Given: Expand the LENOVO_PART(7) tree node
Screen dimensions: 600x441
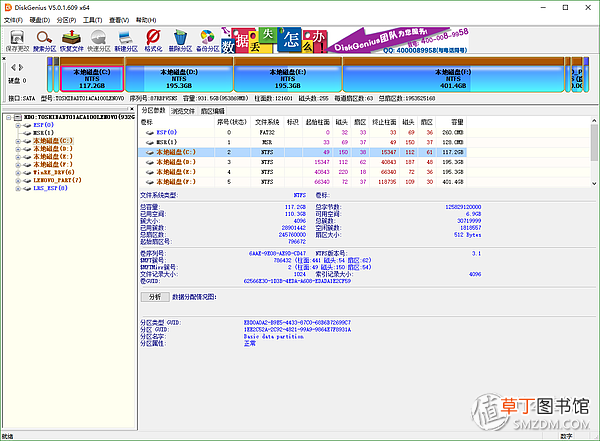Looking at the screenshot, I should (18, 180).
